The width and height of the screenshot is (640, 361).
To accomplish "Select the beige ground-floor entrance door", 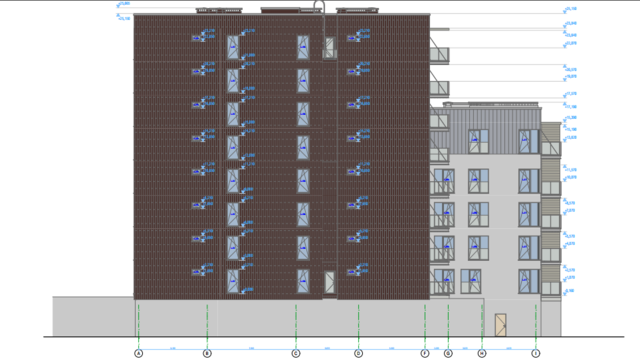I will point(500,325).
